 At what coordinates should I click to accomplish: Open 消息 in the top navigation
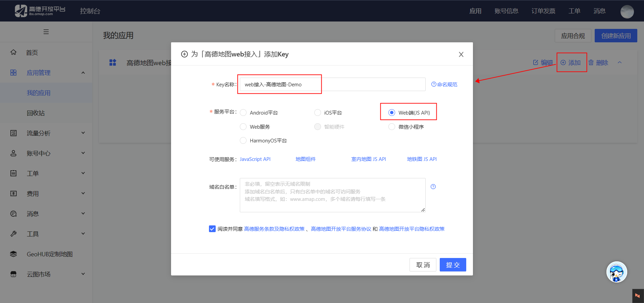click(599, 11)
